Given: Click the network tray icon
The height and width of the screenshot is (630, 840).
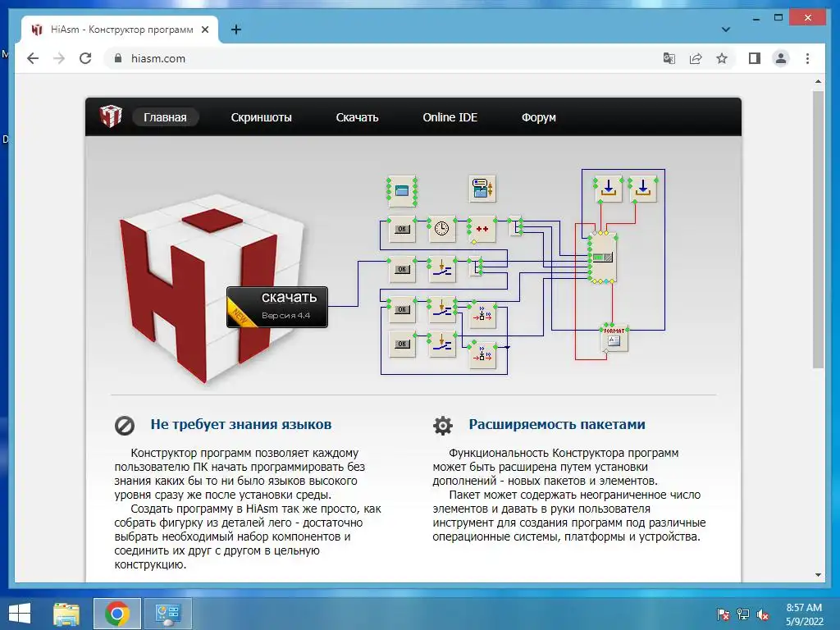Looking at the screenshot, I should coord(743,614).
